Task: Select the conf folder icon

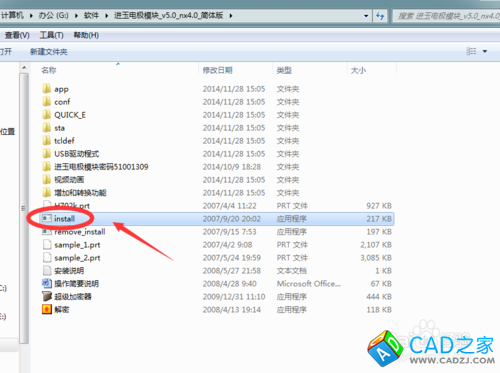Action: pos(47,102)
